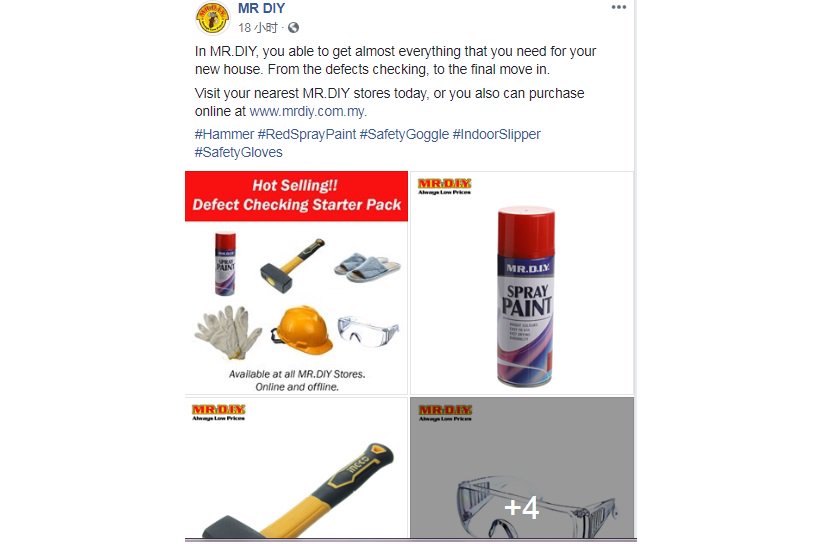Click the yellow helmet in starter pack image
The height and width of the screenshot is (544, 819).
pos(302,330)
